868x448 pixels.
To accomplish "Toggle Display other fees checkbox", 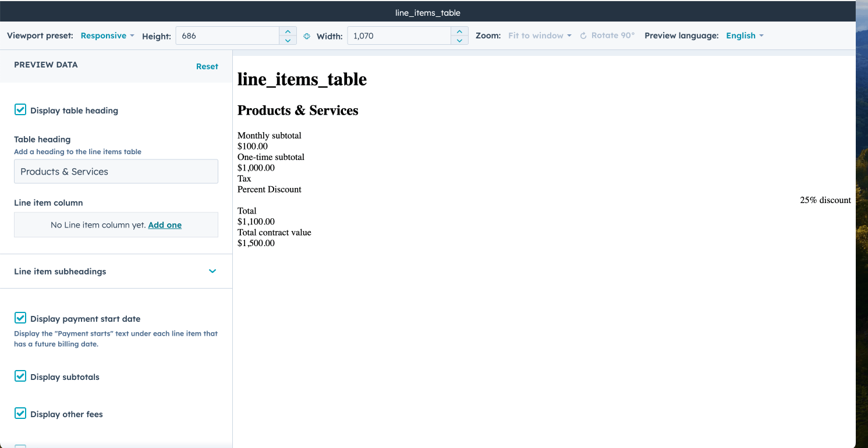I will point(20,413).
